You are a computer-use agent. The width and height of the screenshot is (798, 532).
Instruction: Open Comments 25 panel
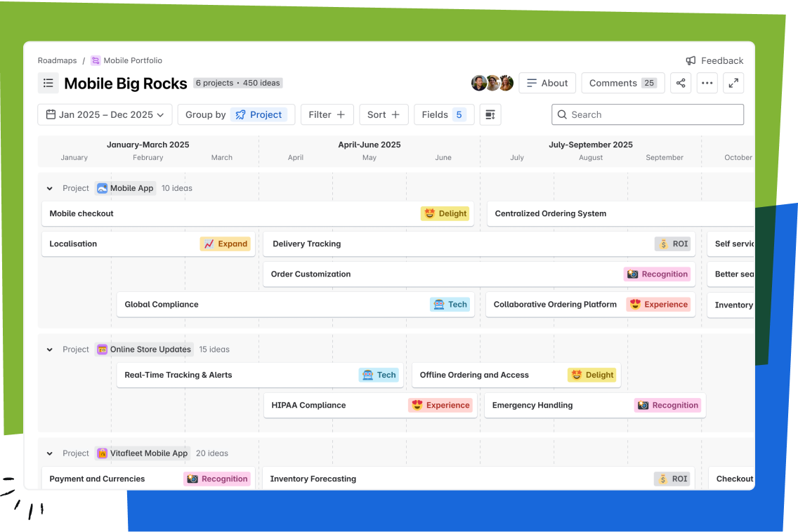[623, 83]
